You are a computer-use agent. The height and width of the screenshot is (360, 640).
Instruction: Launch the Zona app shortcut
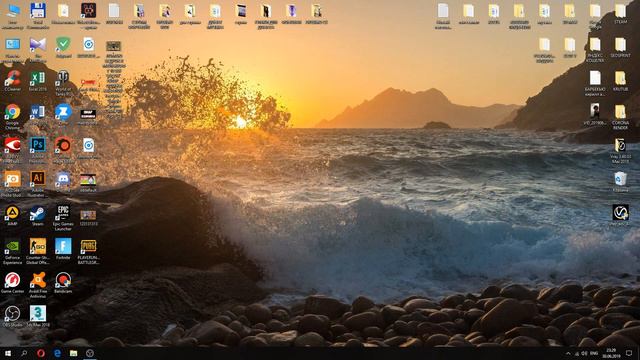pos(63,111)
